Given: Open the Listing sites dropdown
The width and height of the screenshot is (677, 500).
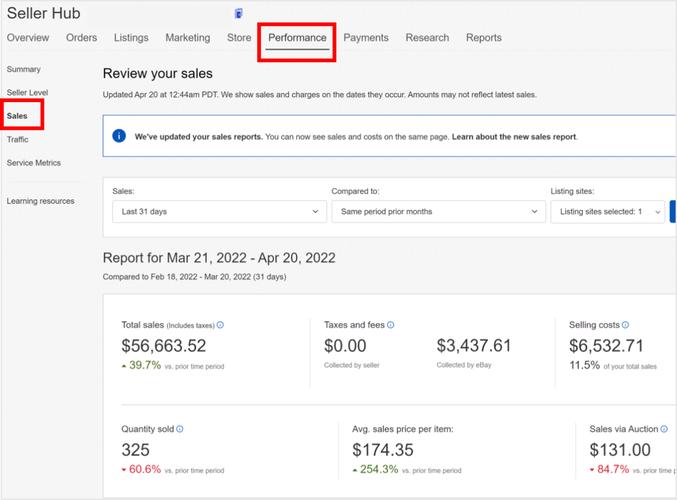Looking at the screenshot, I should point(607,212).
